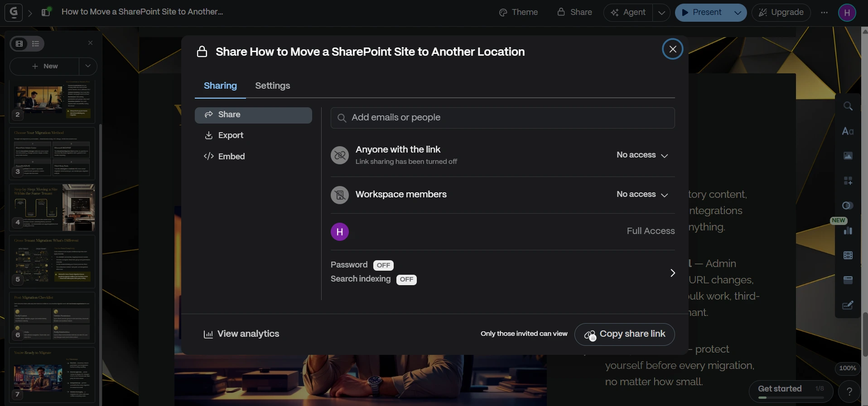868x406 pixels.
Task: Toggle the Password OFF badge
Action: tap(383, 265)
